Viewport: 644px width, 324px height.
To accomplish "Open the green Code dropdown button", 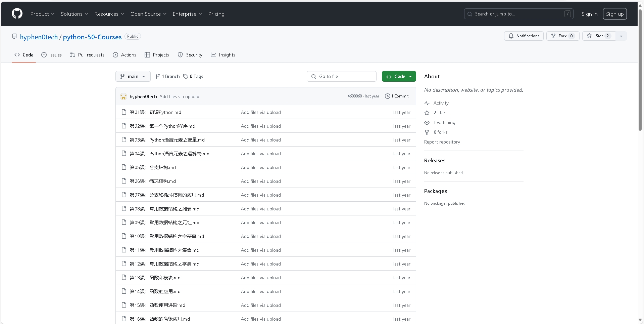I will [x=399, y=76].
